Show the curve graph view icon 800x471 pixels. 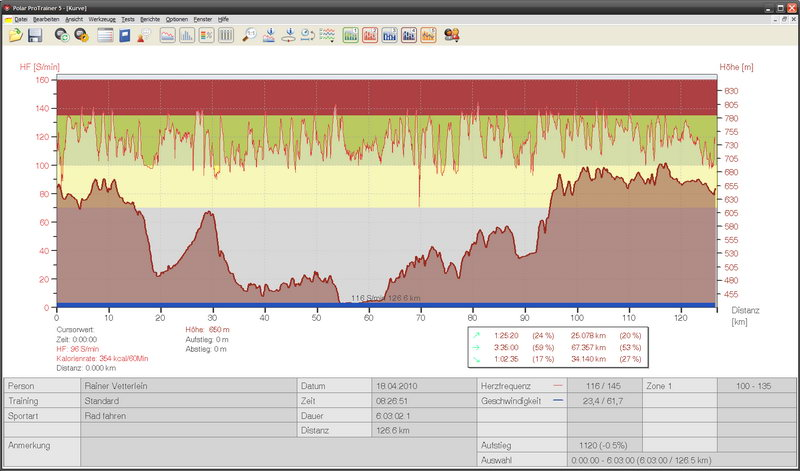coord(166,35)
